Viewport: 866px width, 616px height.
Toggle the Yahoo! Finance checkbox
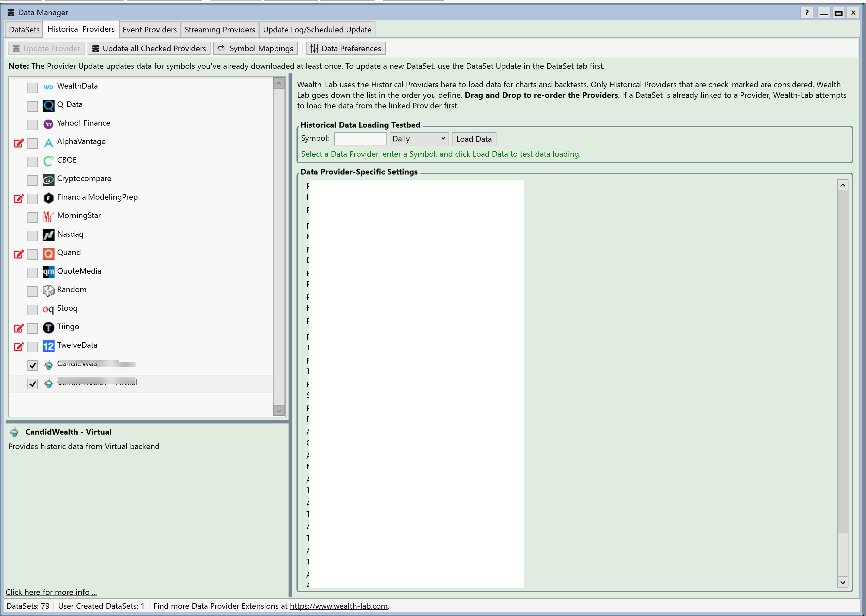33,124
